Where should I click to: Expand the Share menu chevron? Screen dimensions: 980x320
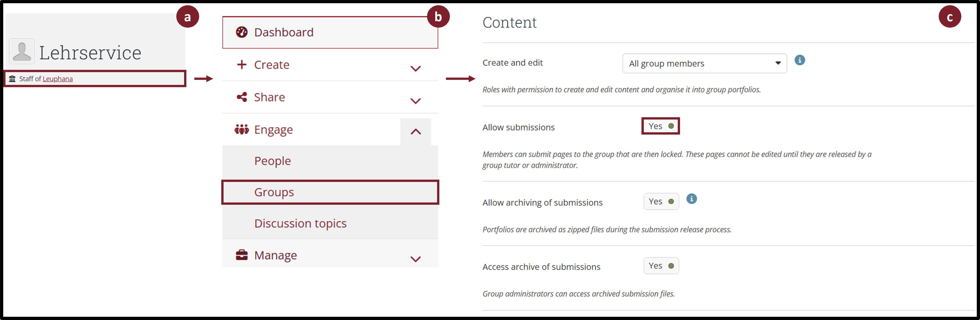415,101
